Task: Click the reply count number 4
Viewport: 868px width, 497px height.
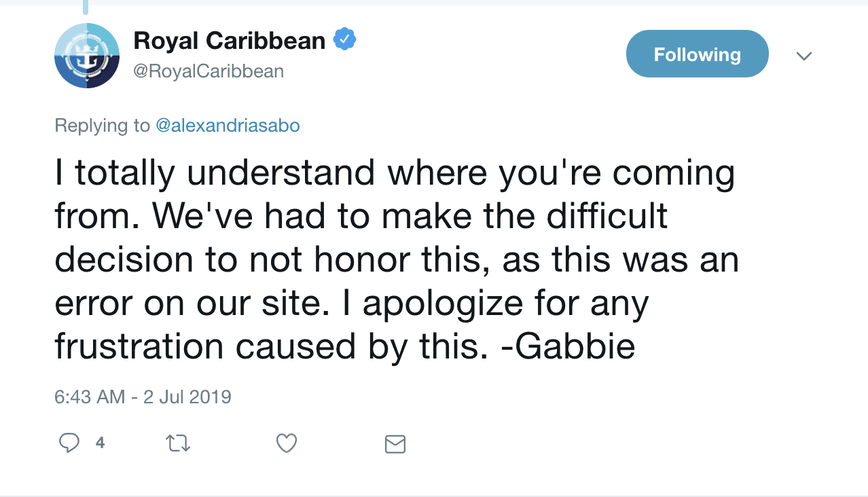Action: [x=101, y=443]
